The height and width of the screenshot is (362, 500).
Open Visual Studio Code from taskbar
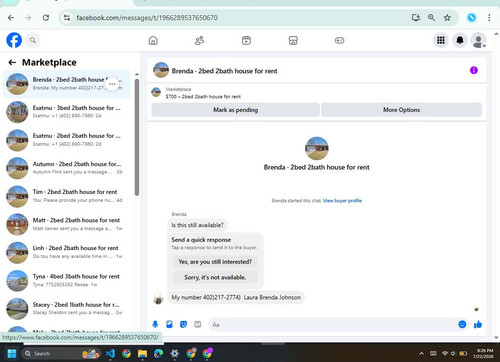click(x=110, y=353)
